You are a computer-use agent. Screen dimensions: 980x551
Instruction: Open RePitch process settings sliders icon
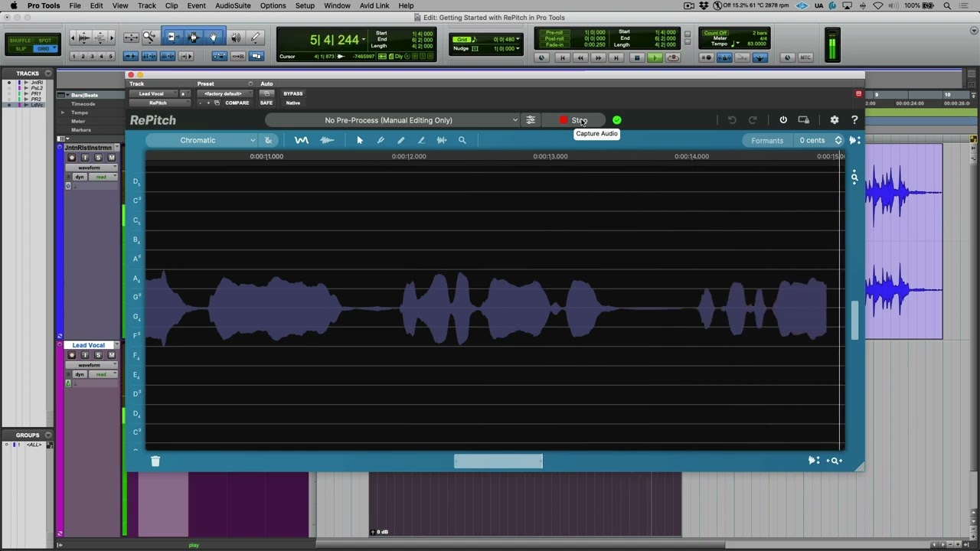(531, 120)
